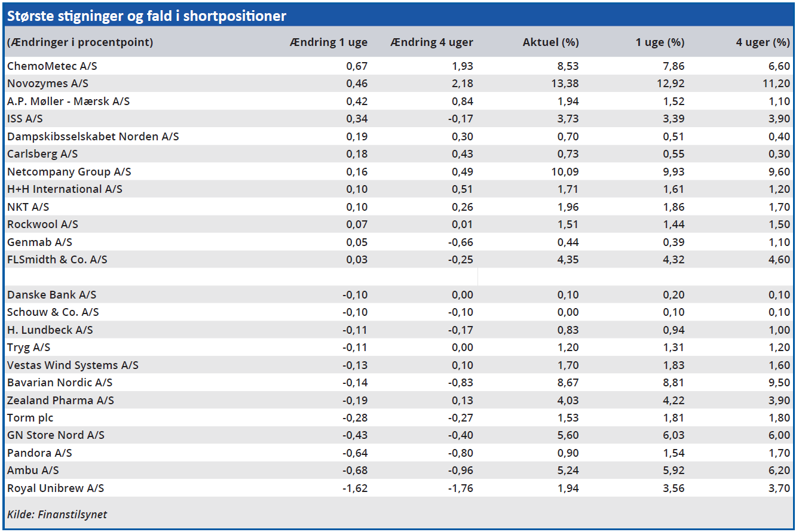Click Netcompany Group A/S name
The image size is (799, 532).
tap(69, 172)
